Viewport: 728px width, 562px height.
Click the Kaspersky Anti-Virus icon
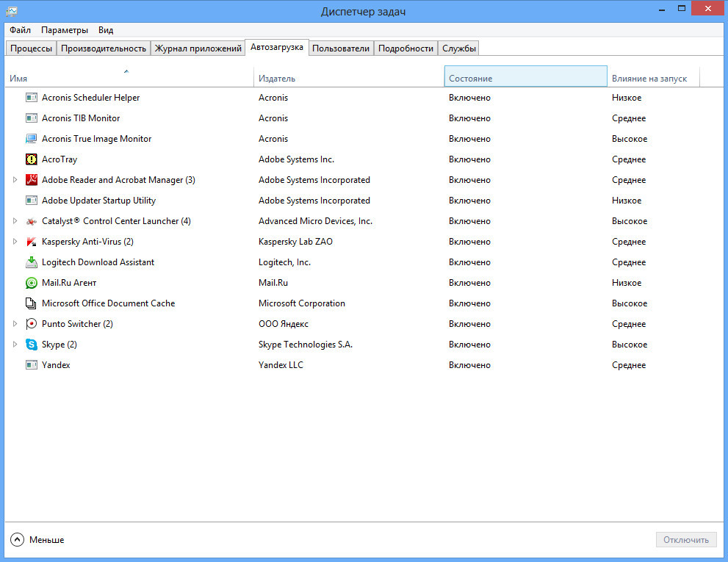click(32, 242)
